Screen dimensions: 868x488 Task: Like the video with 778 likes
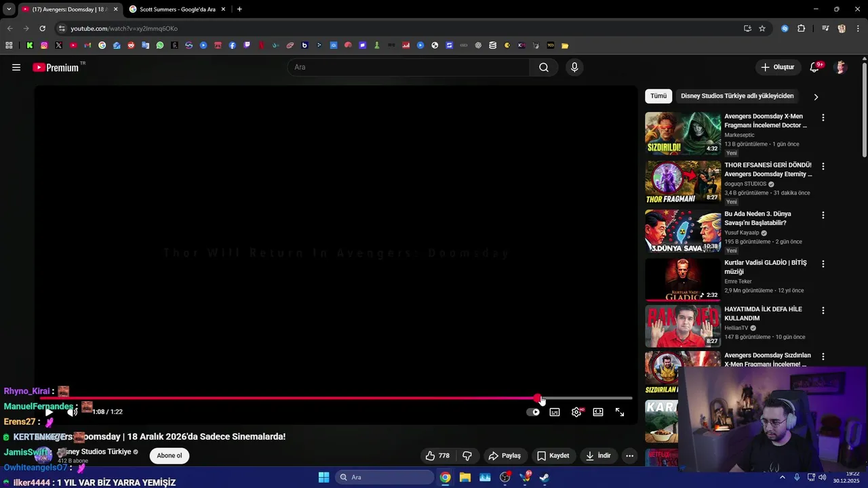coord(437,455)
